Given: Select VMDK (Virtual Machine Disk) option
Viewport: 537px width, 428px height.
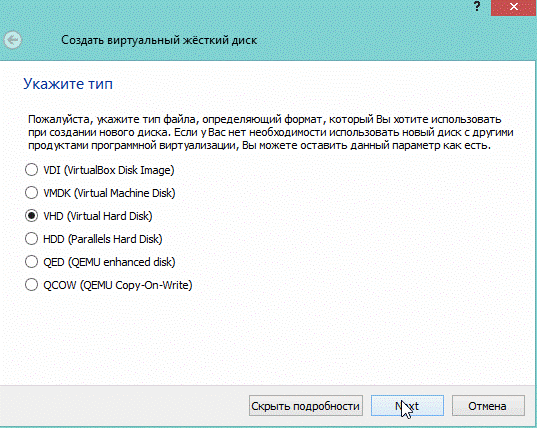Looking at the screenshot, I should click(100, 193).
